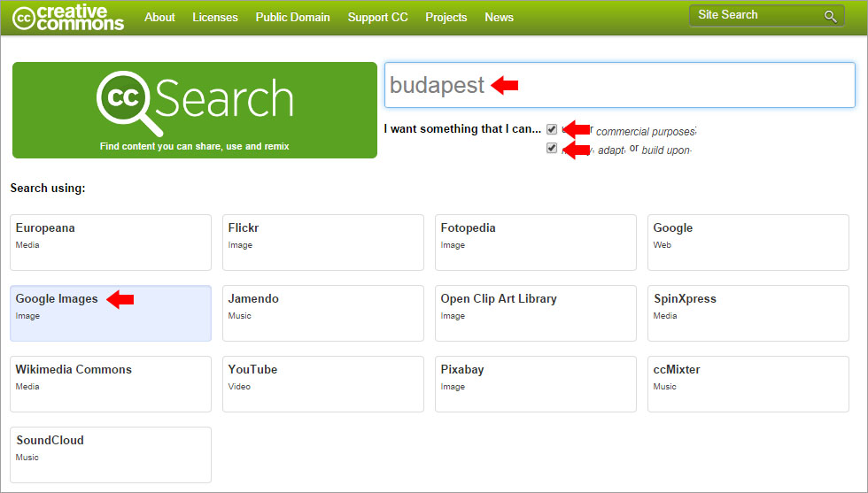Click the 'build upon' label text
The width and height of the screenshot is (868, 493).
(666, 150)
